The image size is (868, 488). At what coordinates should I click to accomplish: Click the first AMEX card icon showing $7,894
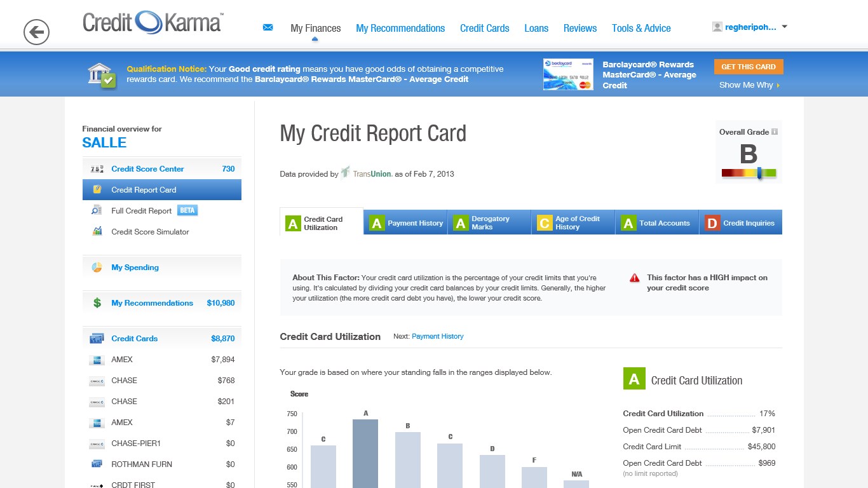[x=97, y=360]
